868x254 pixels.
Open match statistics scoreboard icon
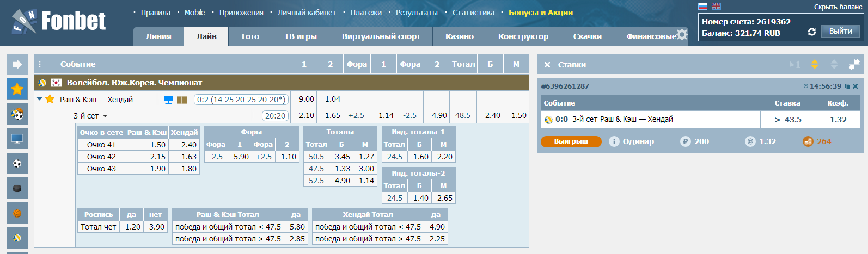tap(182, 100)
